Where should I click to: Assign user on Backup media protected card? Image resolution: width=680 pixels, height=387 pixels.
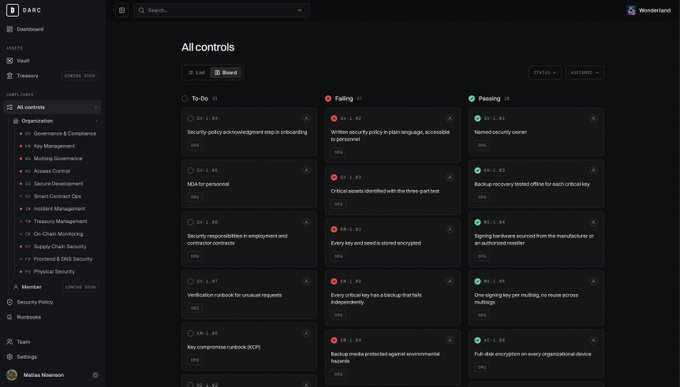[x=450, y=341]
